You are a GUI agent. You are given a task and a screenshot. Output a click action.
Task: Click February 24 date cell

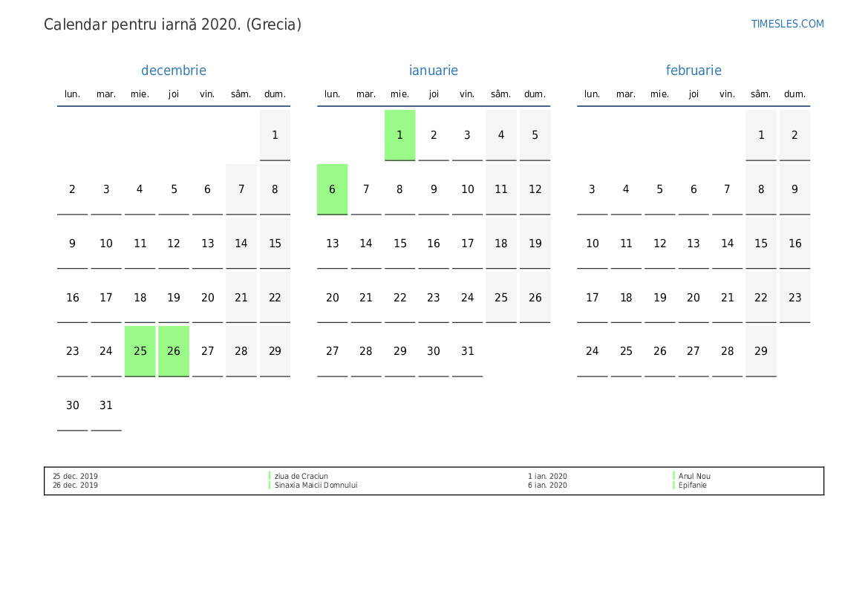tap(593, 352)
